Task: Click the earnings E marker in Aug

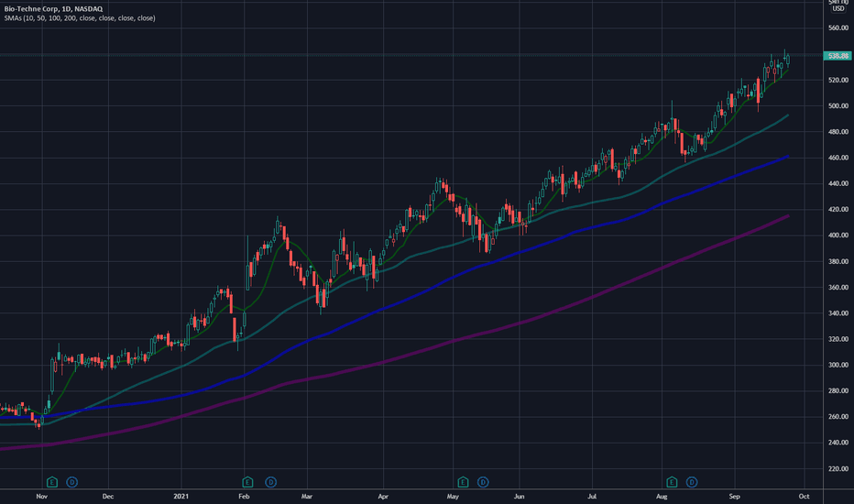Action: pos(672,482)
